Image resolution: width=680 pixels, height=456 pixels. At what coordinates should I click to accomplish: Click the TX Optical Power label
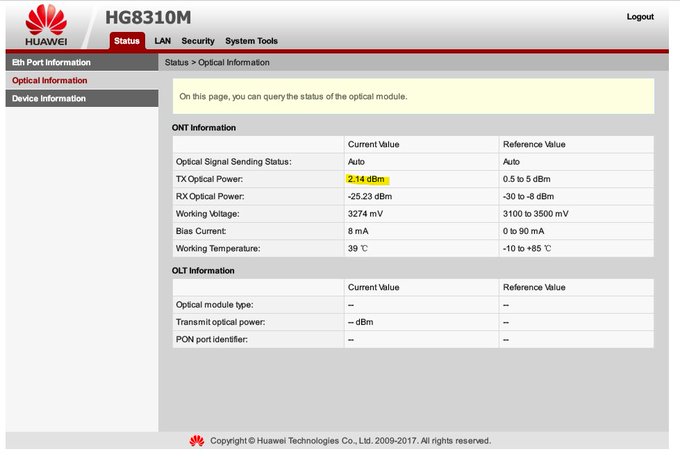(209, 179)
